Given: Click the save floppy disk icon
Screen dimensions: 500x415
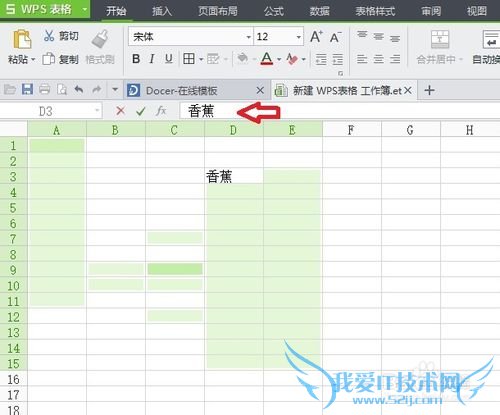Looking at the screenshot, I should (x=27, y=89).
